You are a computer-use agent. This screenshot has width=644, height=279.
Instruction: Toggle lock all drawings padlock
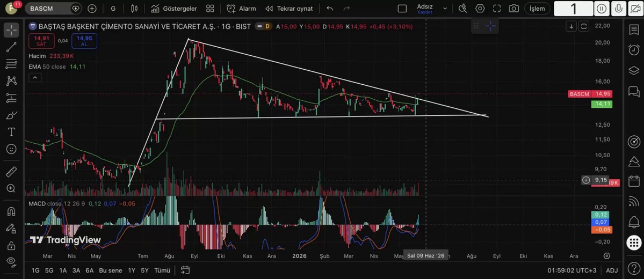[x=11, y=246]
